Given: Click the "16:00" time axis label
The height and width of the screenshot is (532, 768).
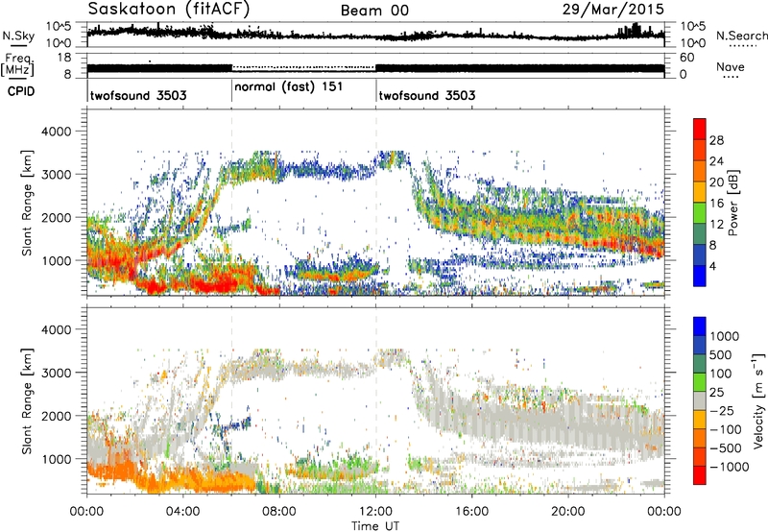Looking at the screenshot, I should tap(472, 512).
